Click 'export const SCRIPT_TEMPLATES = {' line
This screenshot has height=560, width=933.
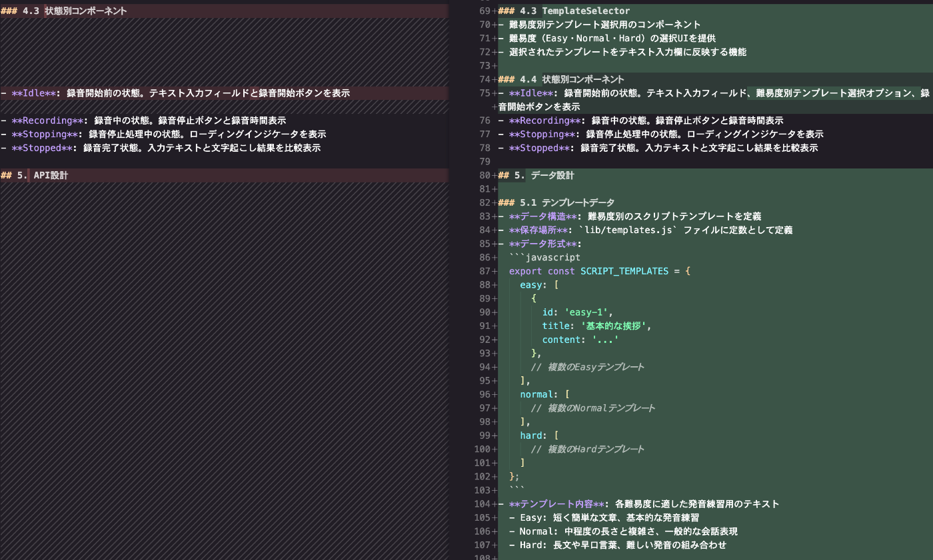point(600,271)
